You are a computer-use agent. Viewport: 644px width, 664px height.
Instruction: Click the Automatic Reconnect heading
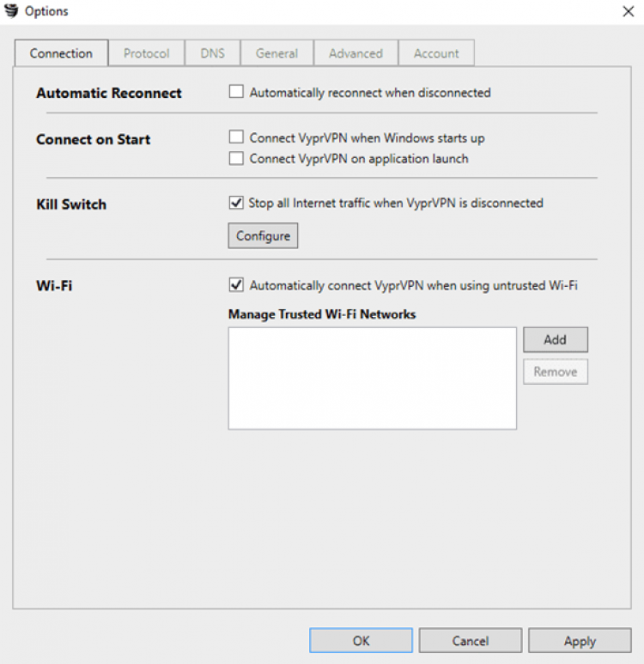click(x=109, y=93)
